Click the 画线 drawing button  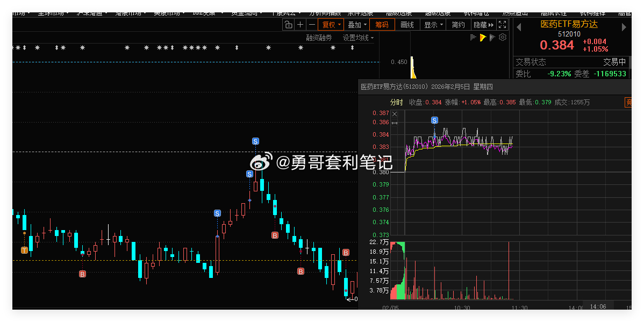407,24
